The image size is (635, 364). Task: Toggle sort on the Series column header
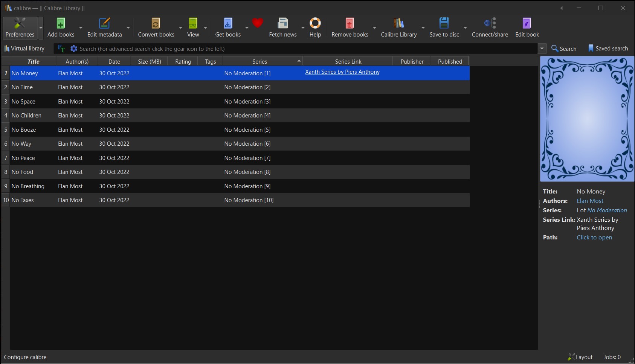263,61
